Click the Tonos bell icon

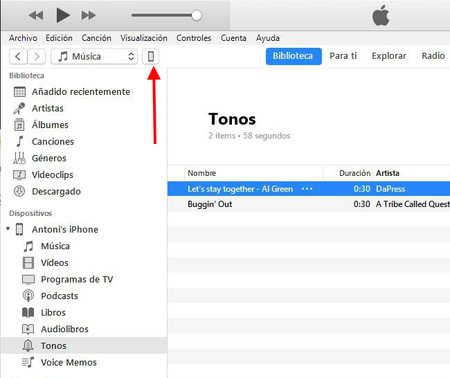coord(28,345)
